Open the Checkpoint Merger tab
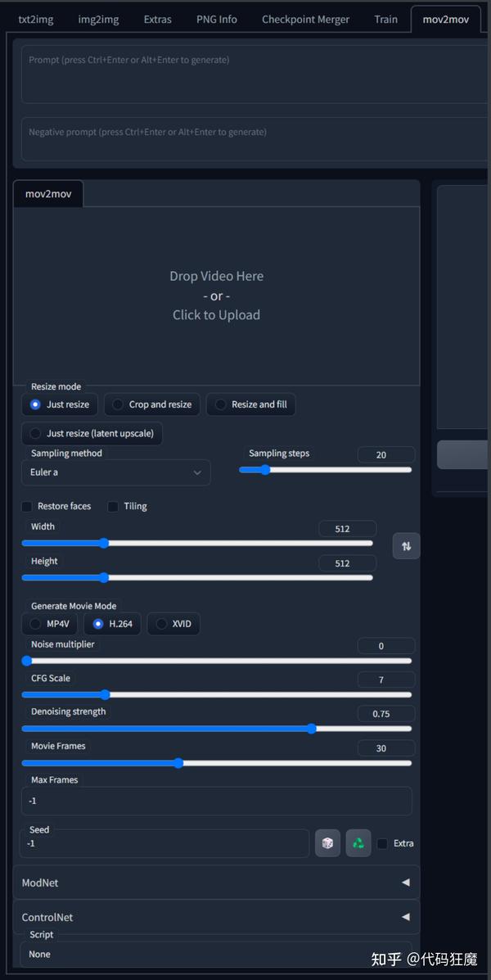Image resolution: width=491 pixels, height=980 pixels. coord(305,19)
